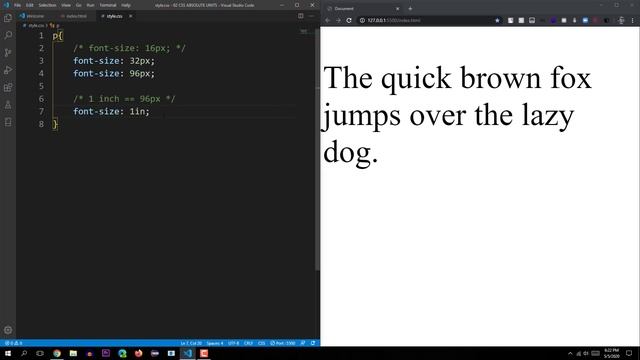
Task: Bookmark this page with the star icon
Action: click(x=497, y=20)
